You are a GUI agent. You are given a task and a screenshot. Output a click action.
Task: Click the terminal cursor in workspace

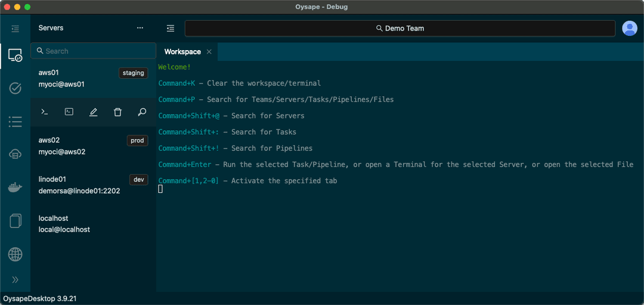click(x=160, y=189)
